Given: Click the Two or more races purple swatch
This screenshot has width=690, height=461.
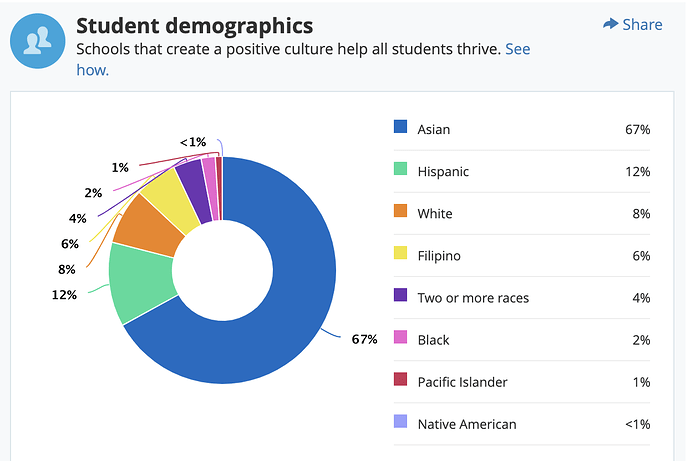Looking at the screenshot, I should pyautogui.click(x=401, y=296).
